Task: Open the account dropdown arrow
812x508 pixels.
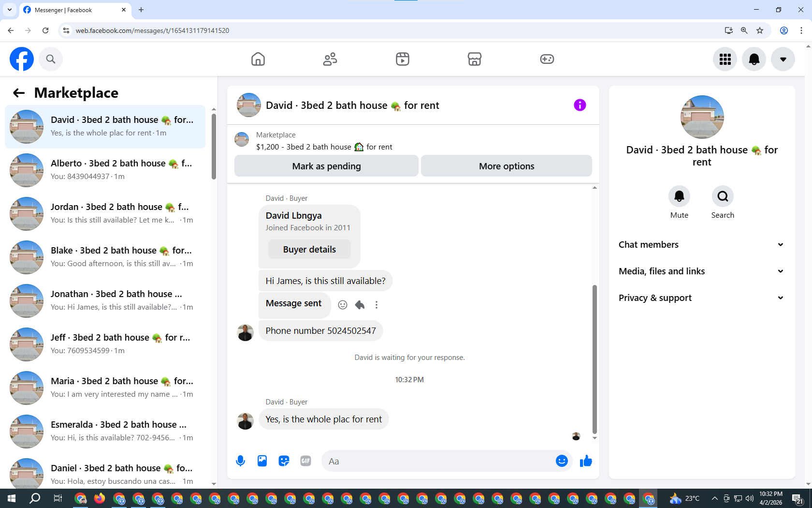Action: pyautogui.click(x=783, y=59)
